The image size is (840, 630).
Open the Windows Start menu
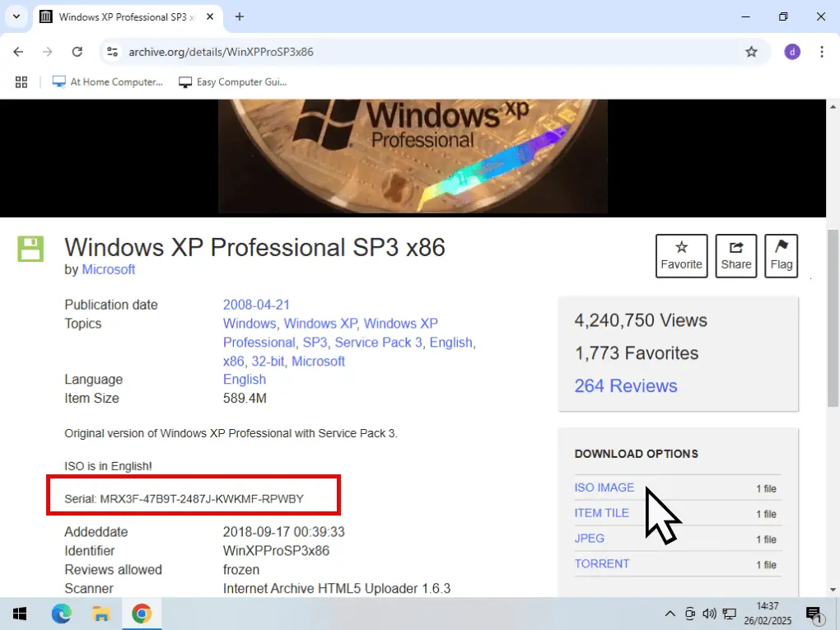click(20, 614)
